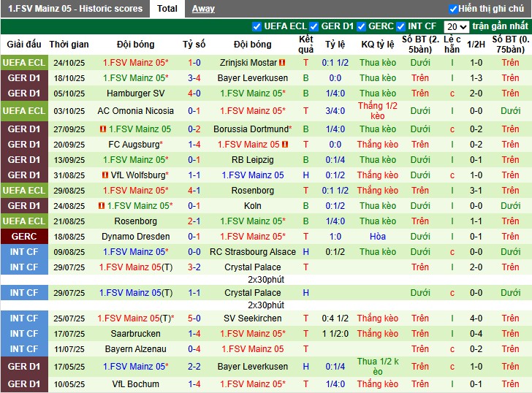
Task: Uncheck the UEFA ECL filter checkbox
Action: pos(256,26)
